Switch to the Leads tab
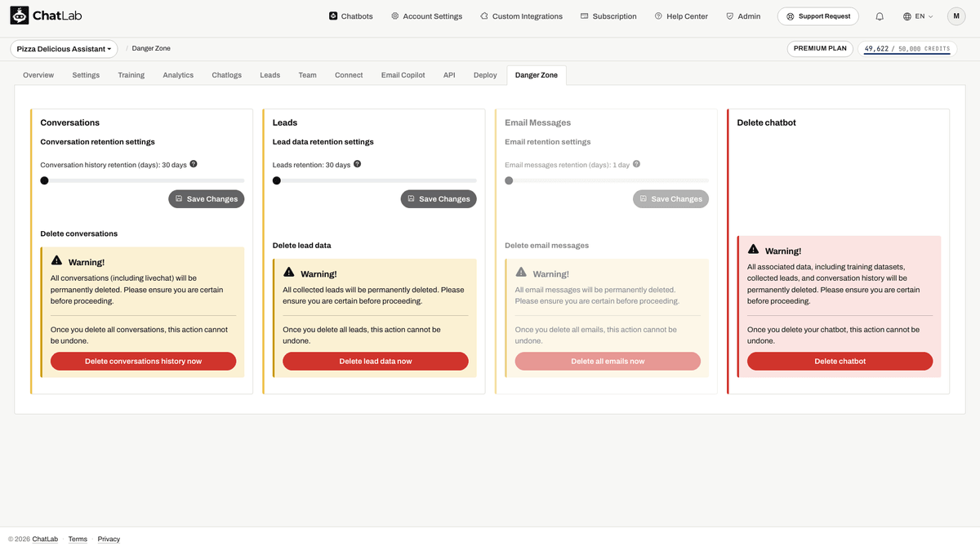Screen dimensions: 980x551 click(x=270, y=75)
